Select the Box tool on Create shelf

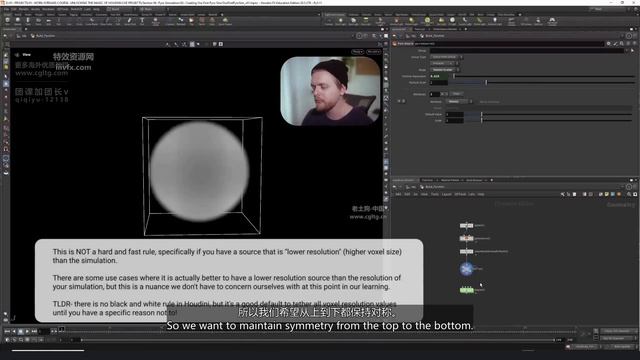tap(7, 21)
